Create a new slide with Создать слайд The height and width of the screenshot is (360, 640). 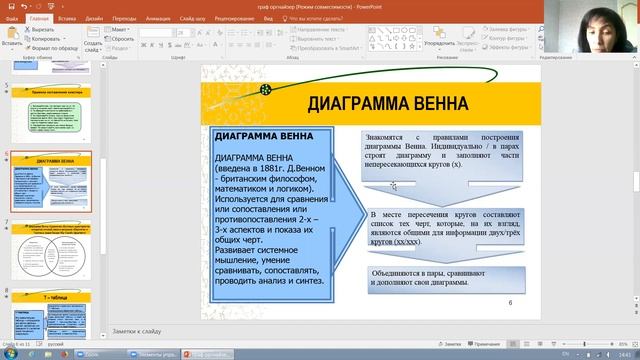pyautogui.click(x=93, y=40)
